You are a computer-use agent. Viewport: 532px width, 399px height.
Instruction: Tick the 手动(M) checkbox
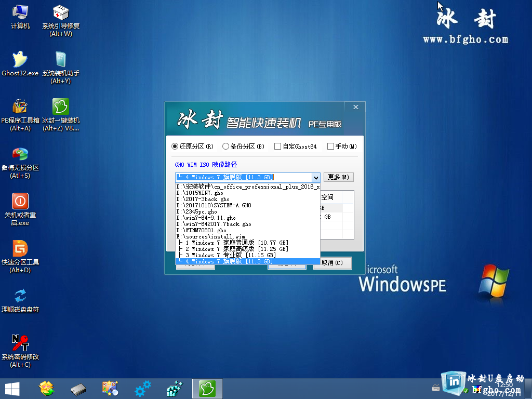click(x=342, y=146)
